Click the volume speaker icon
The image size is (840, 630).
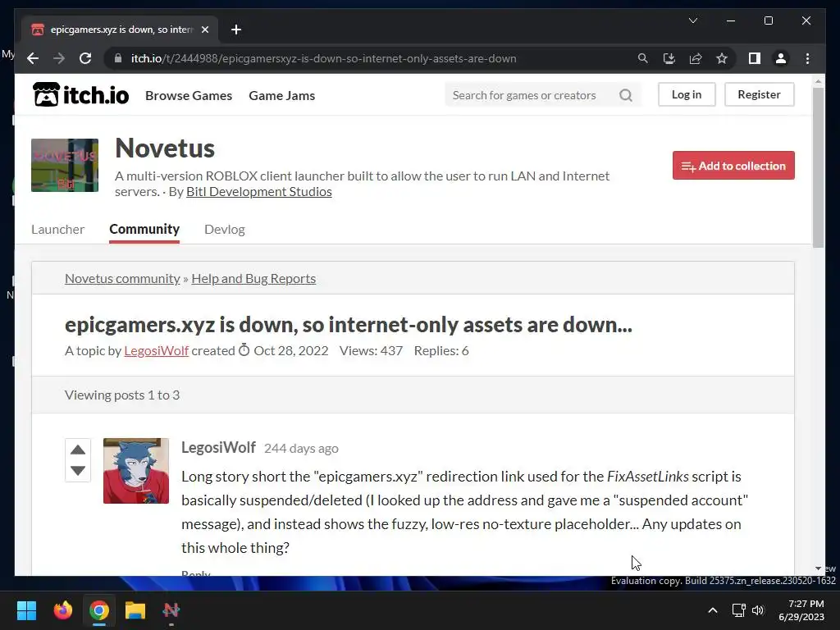[x=758, y=610]
